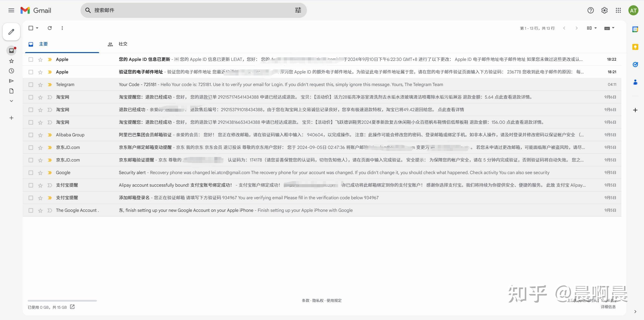Open Drafts in sidebar
This screenshot has width=644, height=320.
[x=11, y=91]
